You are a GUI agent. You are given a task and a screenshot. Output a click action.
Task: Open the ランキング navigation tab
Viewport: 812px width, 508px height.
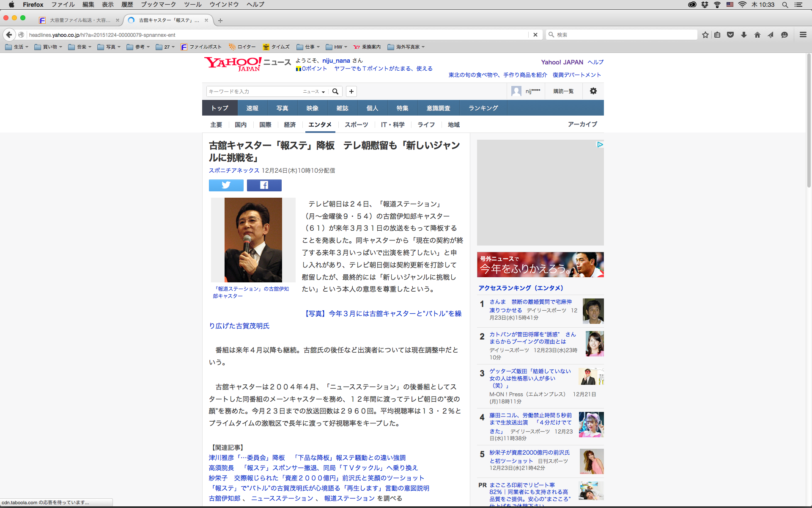point(483,108)
